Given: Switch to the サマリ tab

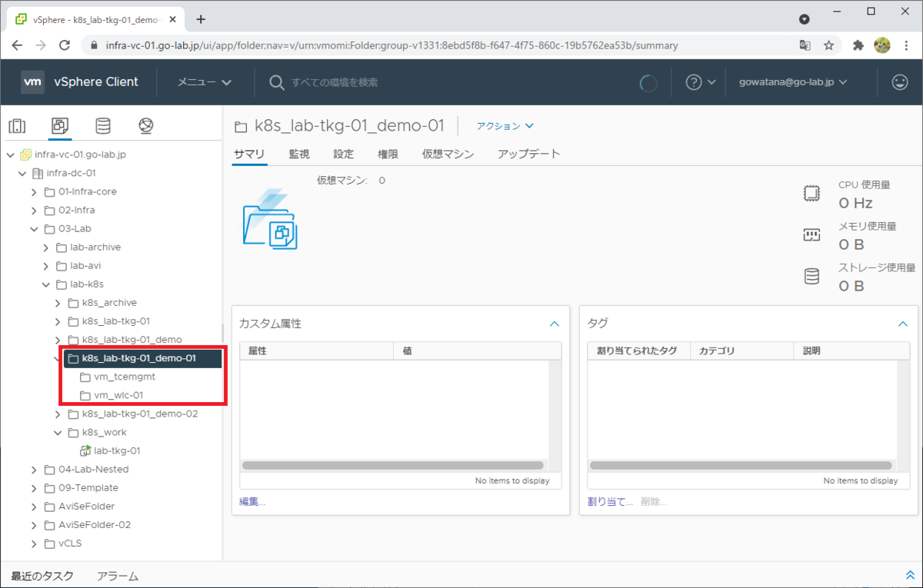Looking at the screenshot, I should pyautogui.click(x=249, y=154).
